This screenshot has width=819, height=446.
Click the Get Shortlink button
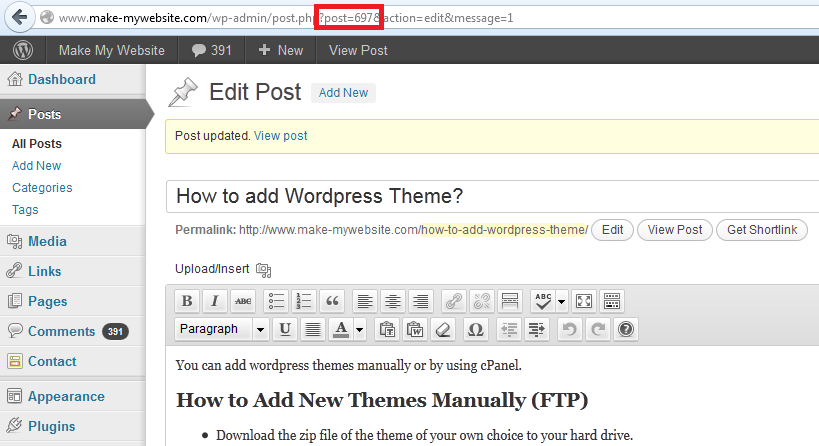click(x=762, y=230)
